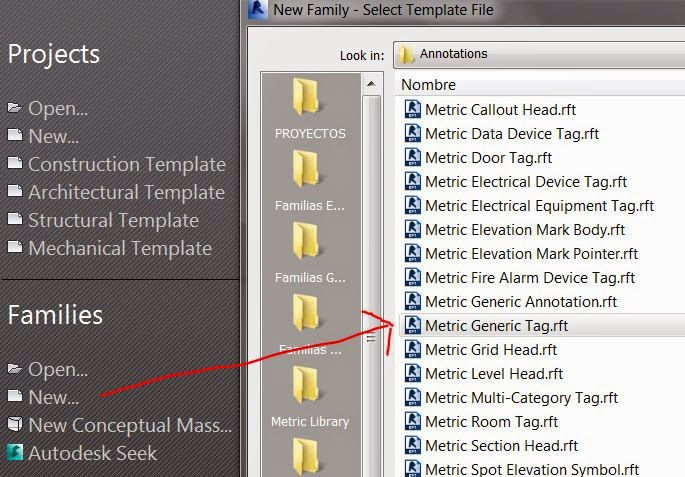Open the Metric Library folder shortcut
685x477 pixels.
tap(310, 398)
